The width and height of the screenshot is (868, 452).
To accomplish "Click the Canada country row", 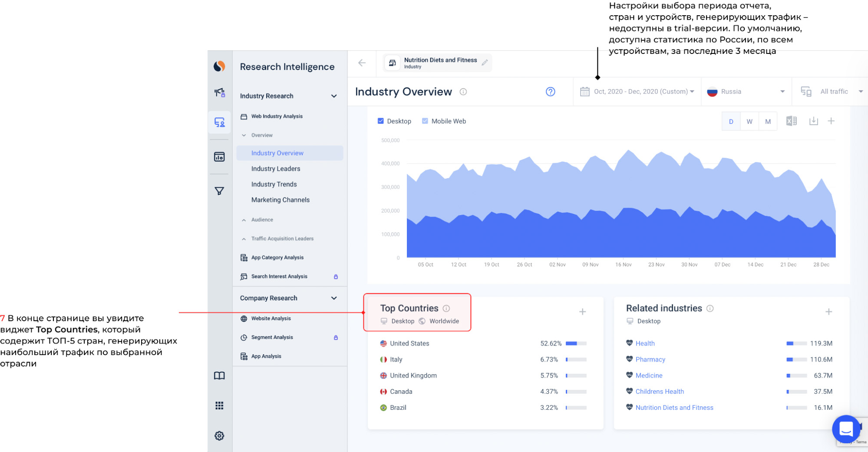I will point(483,392).
